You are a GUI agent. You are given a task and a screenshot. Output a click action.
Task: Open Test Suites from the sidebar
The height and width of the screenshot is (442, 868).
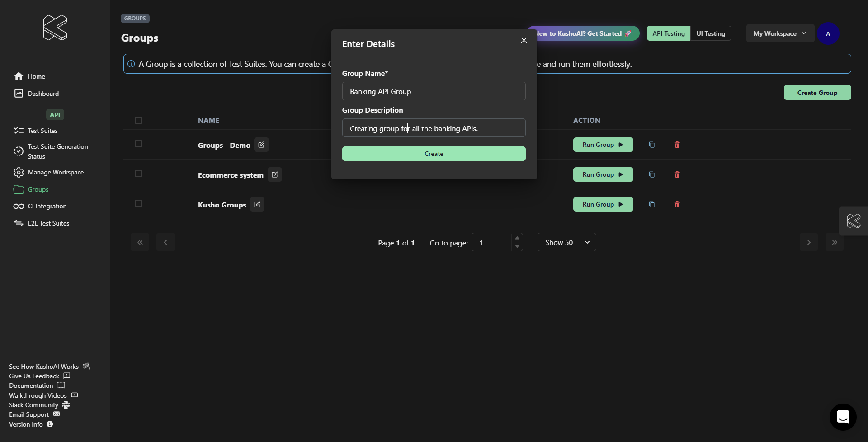(x=42, y=131)
